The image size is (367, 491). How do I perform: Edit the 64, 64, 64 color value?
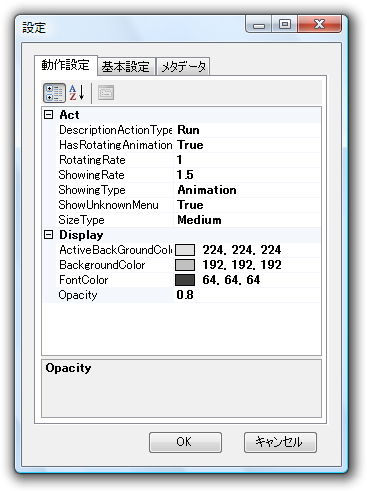tap(231, 280)
